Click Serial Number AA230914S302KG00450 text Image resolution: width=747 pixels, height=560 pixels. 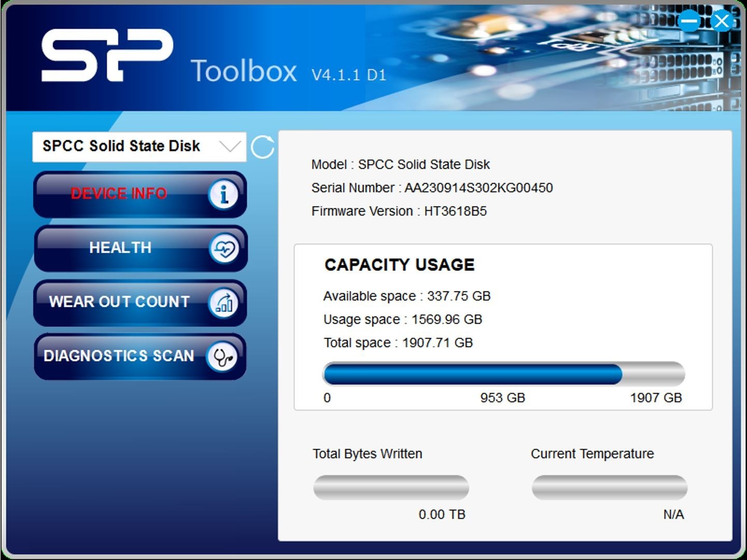coord(432,188)
